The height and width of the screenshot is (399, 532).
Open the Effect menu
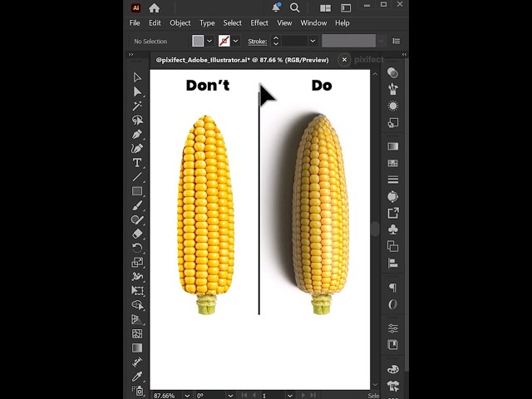click(x=259, y=22)
